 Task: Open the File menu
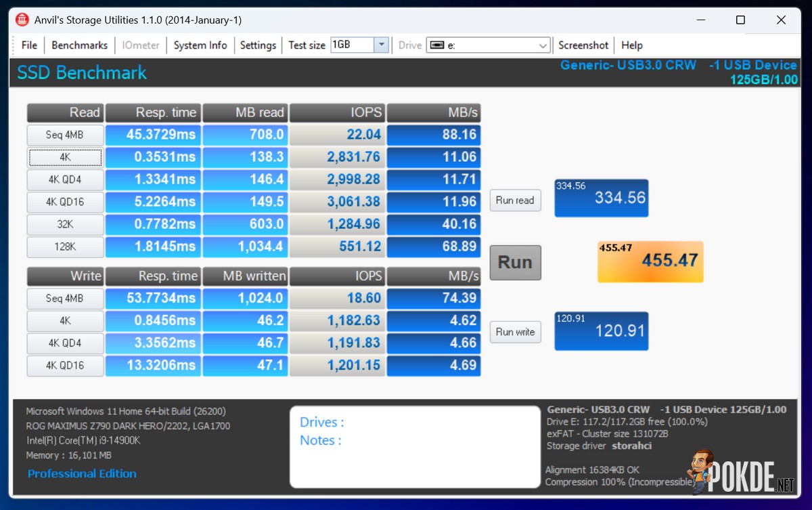pos(29,45)
